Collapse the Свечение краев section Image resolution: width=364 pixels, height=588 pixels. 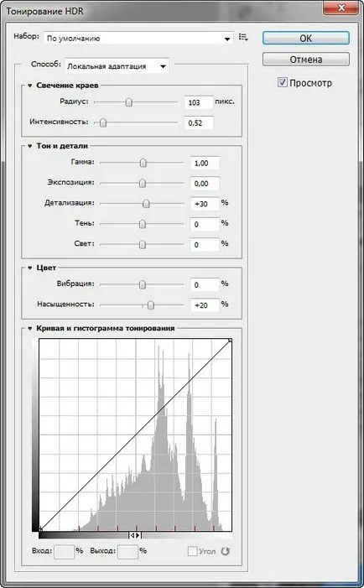coord(29,86)
